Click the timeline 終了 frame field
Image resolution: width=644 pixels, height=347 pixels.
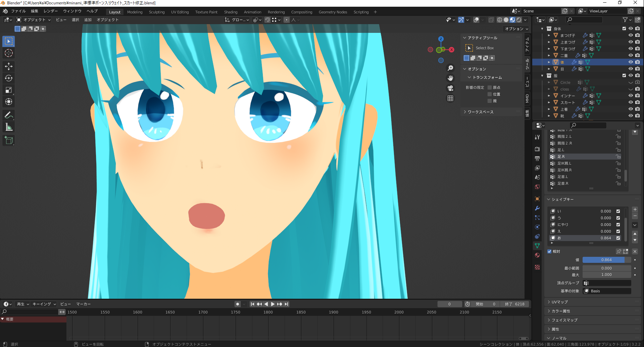[515, 304]
